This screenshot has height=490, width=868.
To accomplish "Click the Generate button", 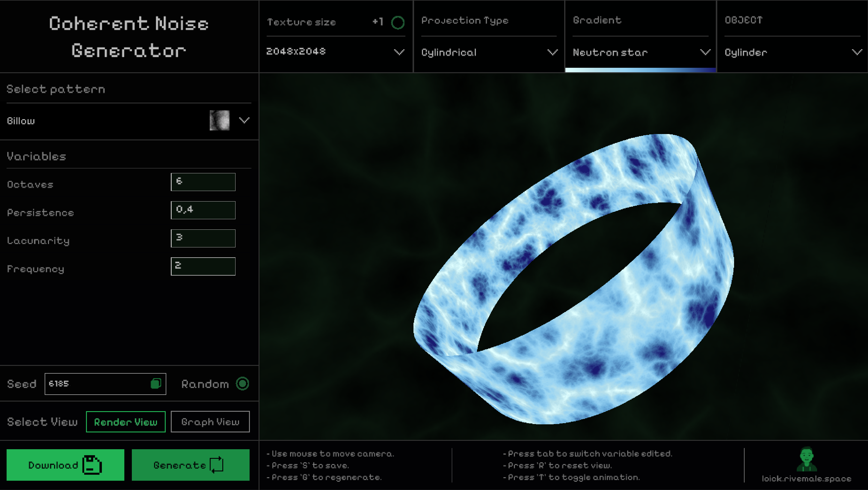I will pyautogui.click(x=191, y=465).
